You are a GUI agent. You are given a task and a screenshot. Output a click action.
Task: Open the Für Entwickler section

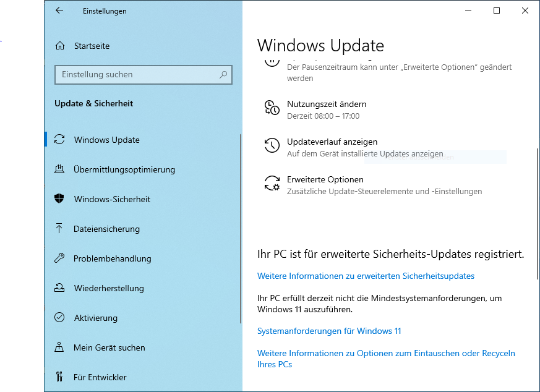100,377
